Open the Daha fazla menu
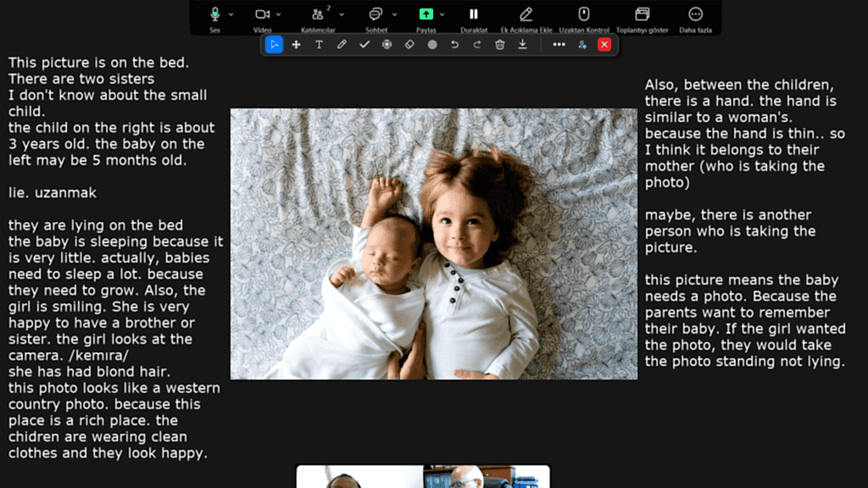This screenshot has width=868, height=488. point(695,15)
